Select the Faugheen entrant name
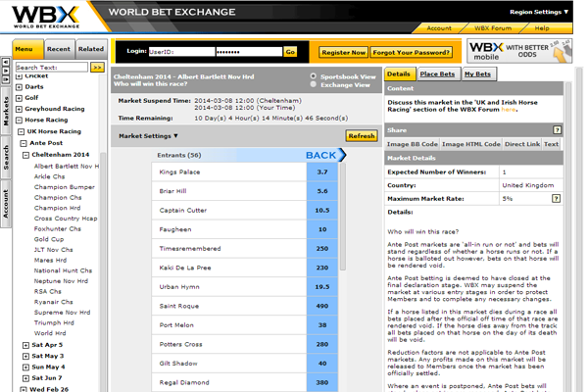Image resolution: width=588 pixels, height=392 pixels. coord(175,229)
